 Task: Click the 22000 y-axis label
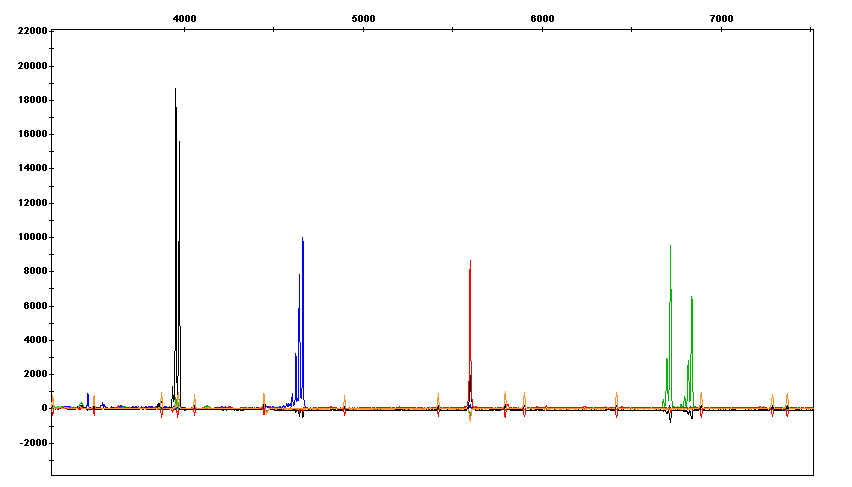33,31
